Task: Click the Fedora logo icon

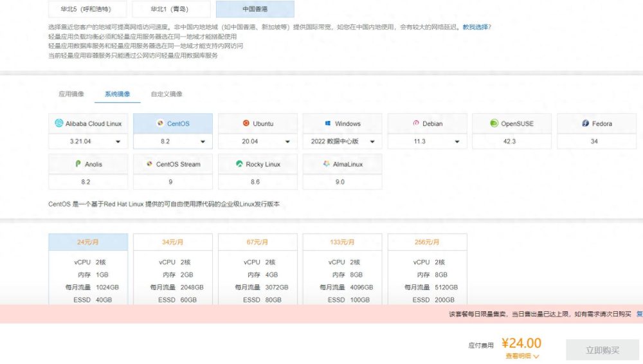Action: pyautogui.click(x=586, y=123)
